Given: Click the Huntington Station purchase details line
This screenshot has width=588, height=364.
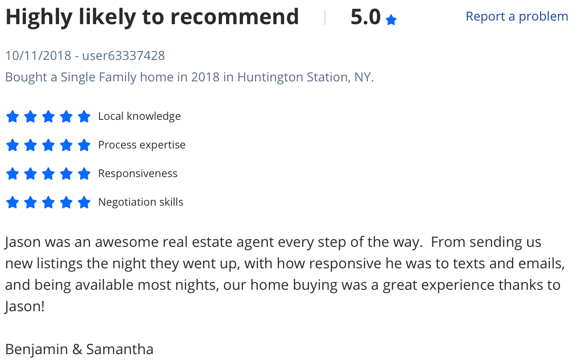Looking at the screenshot, I should pos(189,77).
